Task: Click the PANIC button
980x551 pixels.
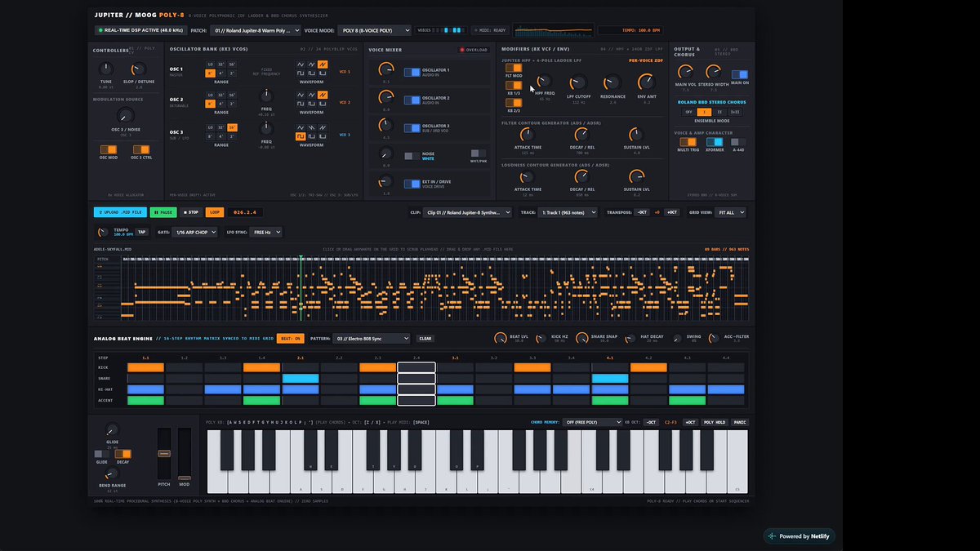Action: pyautogui.click(x=739, y=422)
